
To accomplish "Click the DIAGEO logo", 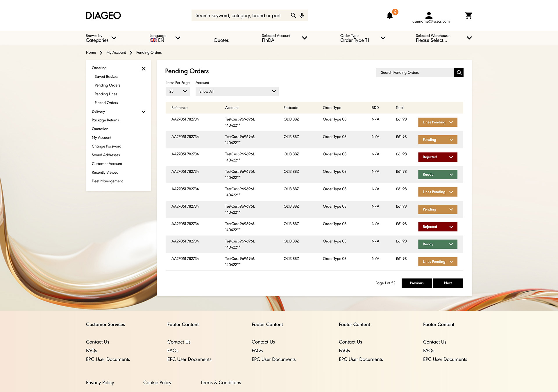I will [x=103, y=15].
